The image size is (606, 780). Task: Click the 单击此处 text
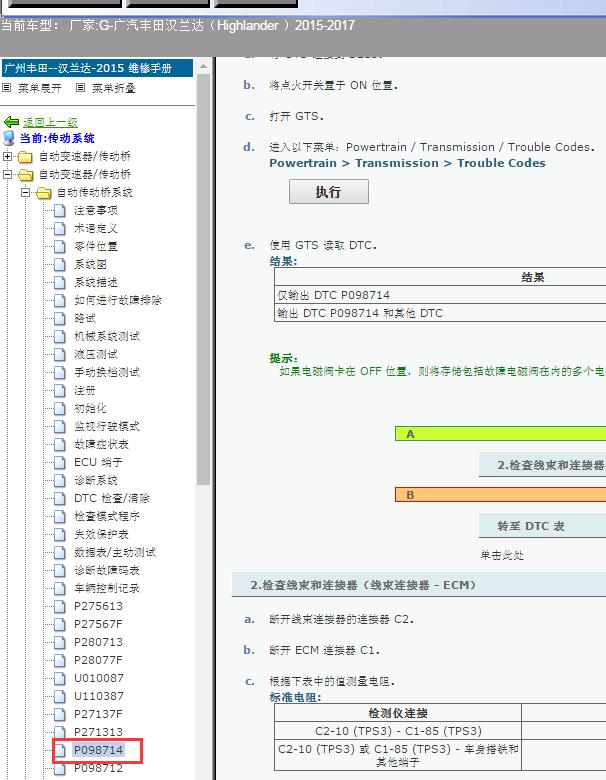502,555
